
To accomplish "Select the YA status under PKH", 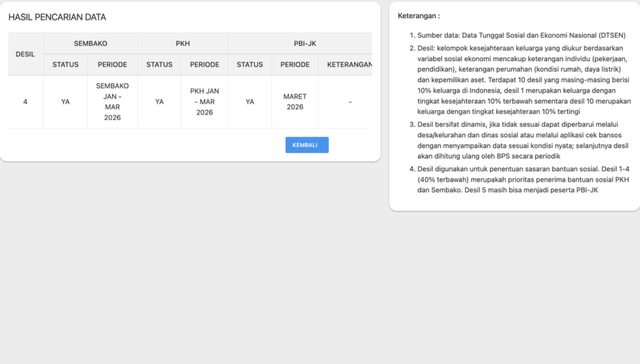I will (x=160, y=102).
